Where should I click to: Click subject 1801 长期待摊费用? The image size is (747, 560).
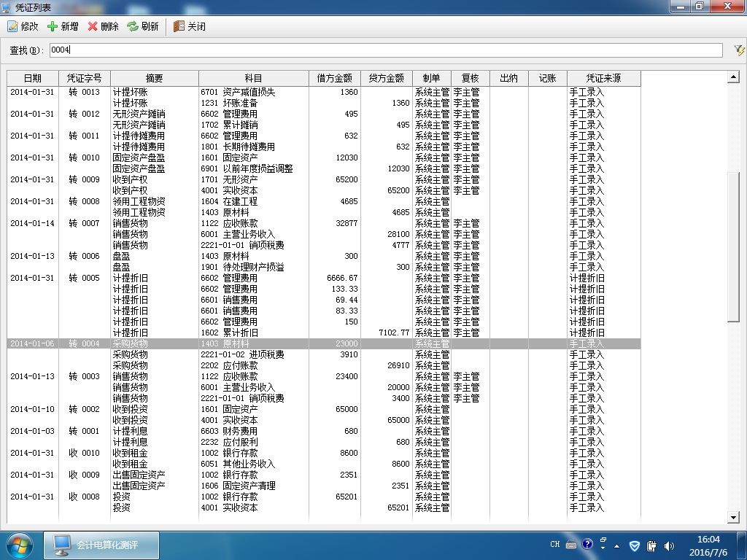click(x=238, y=147)
